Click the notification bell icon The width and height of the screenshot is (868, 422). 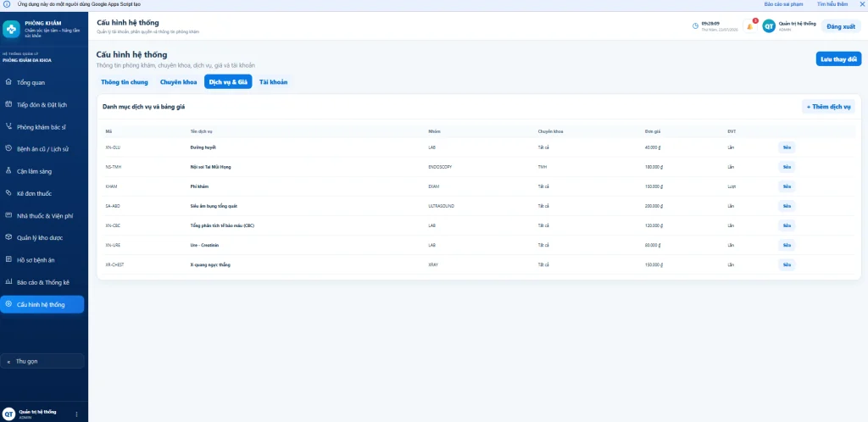(749, 26)
